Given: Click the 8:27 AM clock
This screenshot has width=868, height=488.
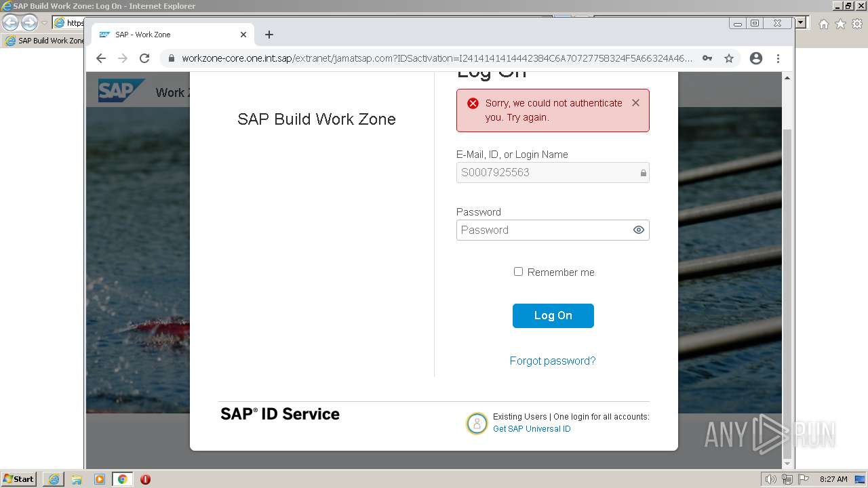Looking at the screenshot, I should [833, 479].
